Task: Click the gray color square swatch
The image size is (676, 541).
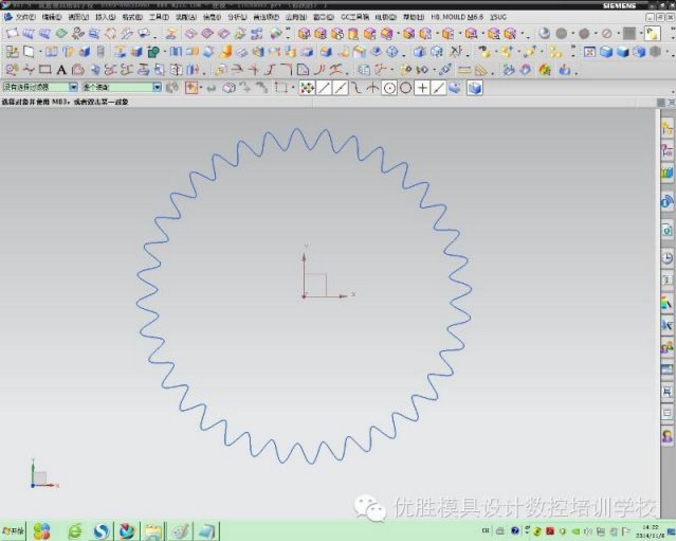Action: [x=629, y=33]
